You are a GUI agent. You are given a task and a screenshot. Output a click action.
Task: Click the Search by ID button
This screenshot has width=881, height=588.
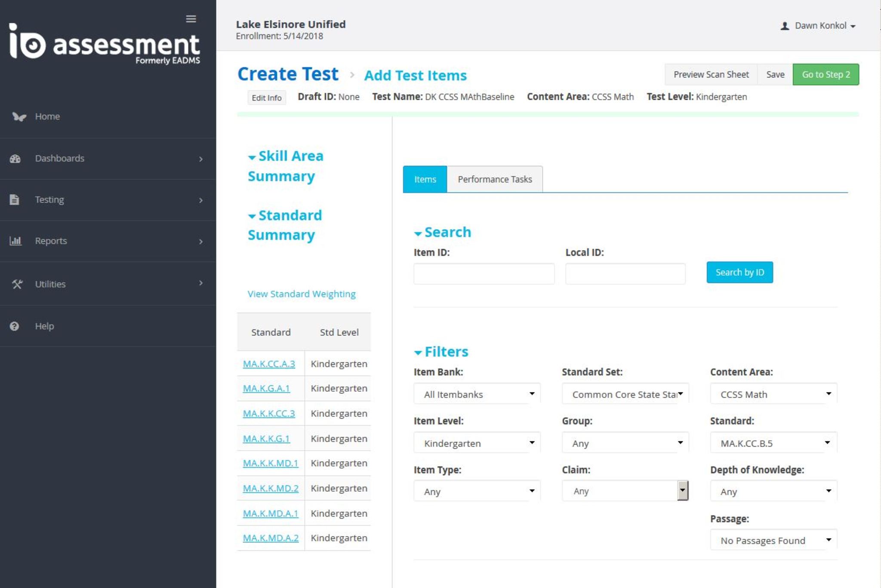(739, 273)
